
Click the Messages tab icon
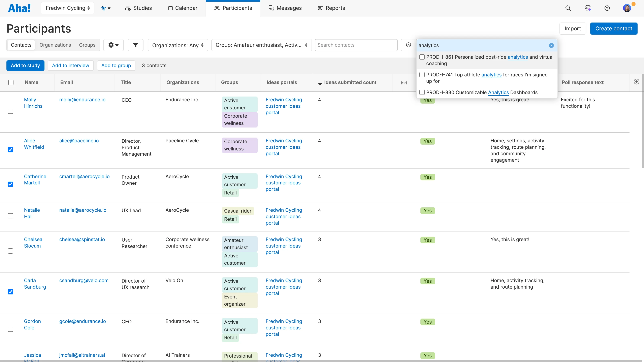pos(271,8)
